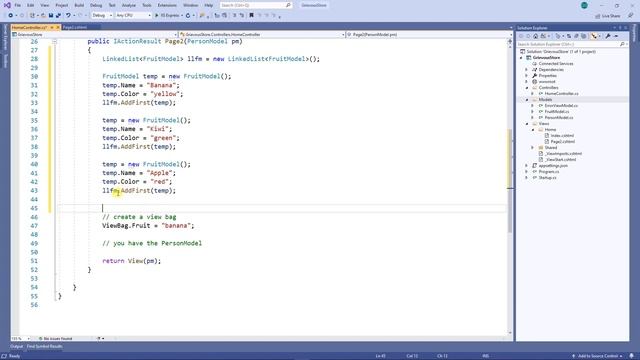Click the Navigate Backward toolbar icon
Screen dimensions: 640x360
point(11,16)
